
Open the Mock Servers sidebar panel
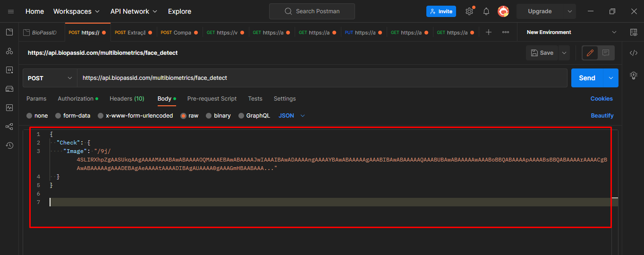[x=9, y=89]
